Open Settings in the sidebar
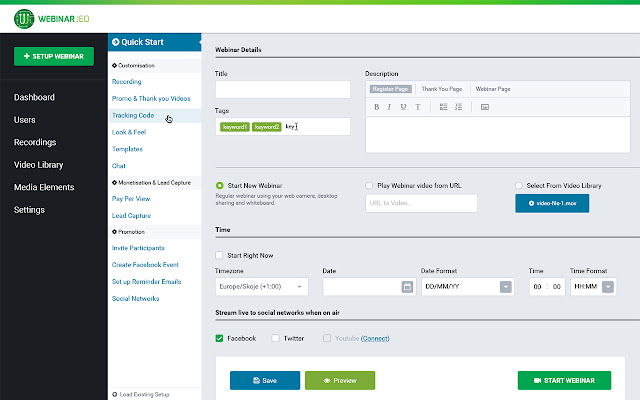 (29, 210)
